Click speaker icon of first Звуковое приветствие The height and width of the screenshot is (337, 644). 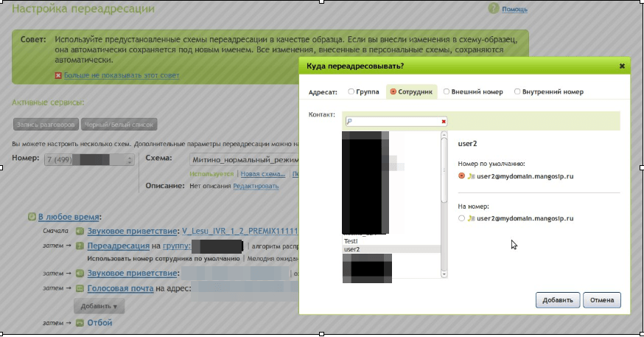pos(80,232)
